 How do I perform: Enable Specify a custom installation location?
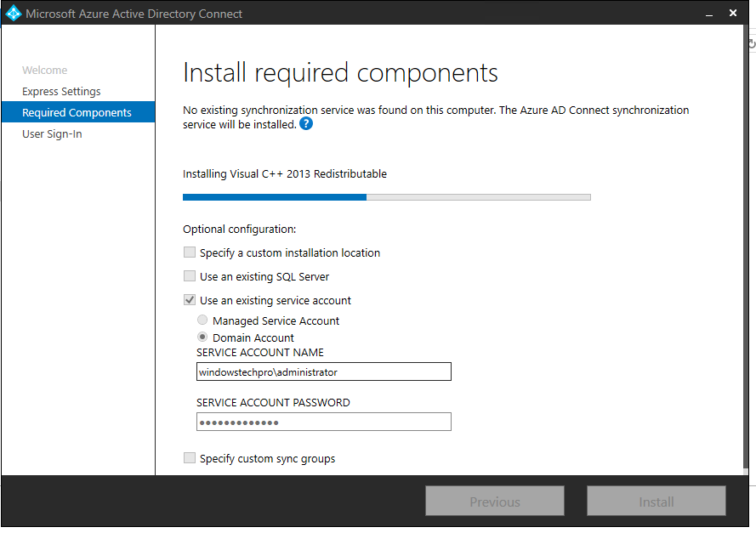pos(190,252)
